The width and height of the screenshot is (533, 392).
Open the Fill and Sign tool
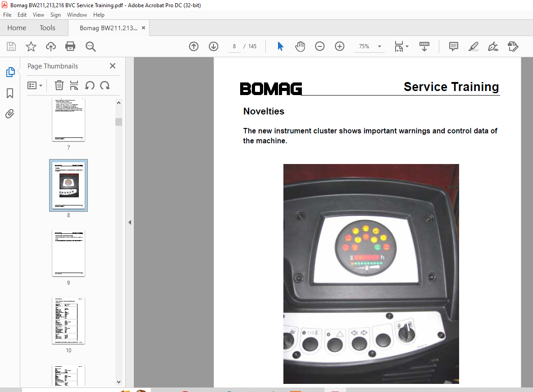[493, 46]
